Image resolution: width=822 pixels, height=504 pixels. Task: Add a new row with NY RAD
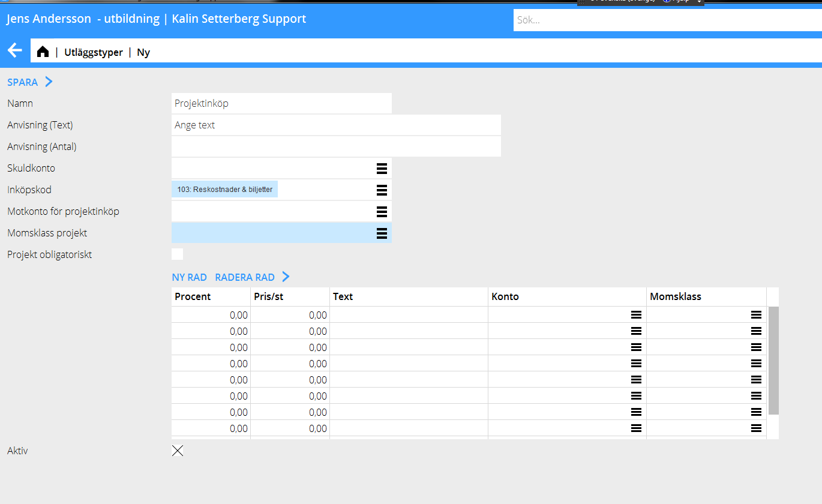(x=189, y=277)
